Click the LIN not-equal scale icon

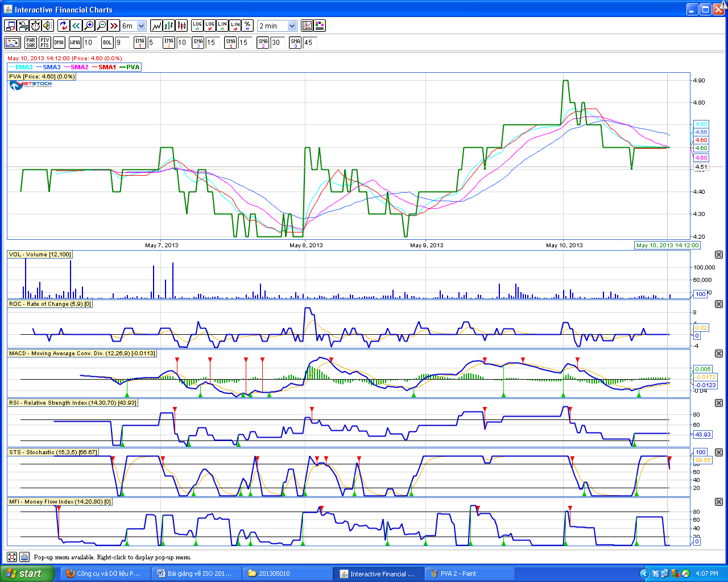(x=235, y=26)
